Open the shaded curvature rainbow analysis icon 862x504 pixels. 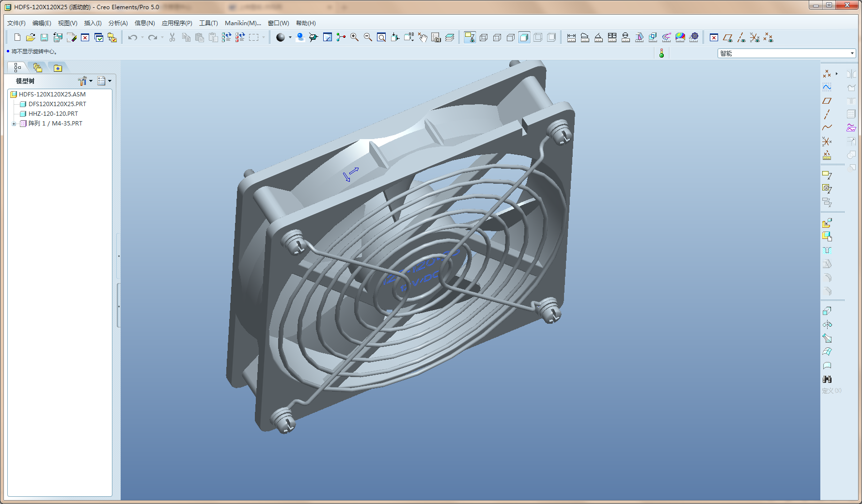coord(680,37)
